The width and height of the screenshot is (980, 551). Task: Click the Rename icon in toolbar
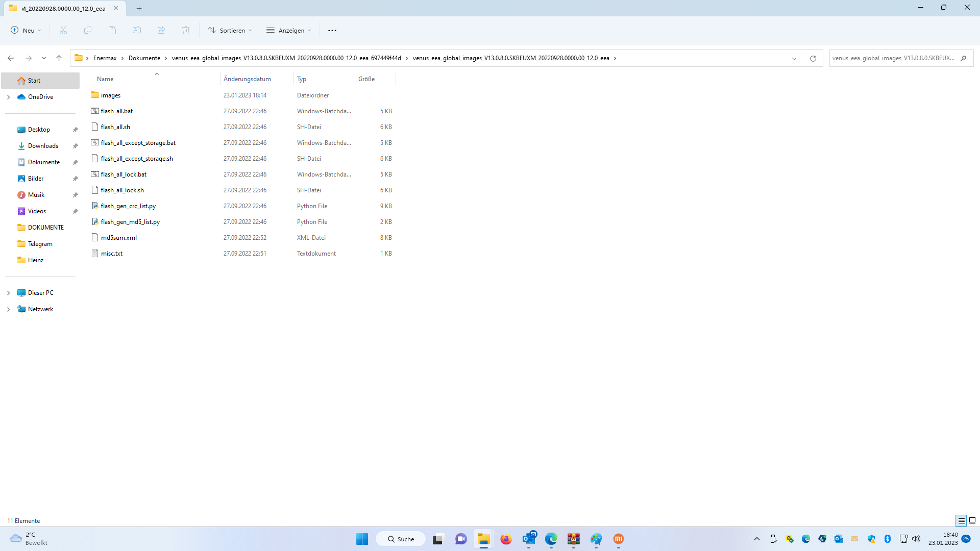[x=137, y=31]
